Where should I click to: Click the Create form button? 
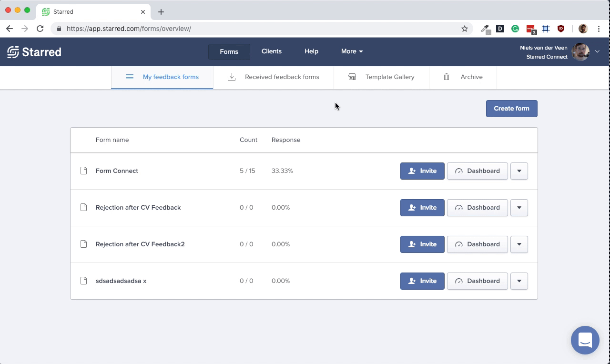[x=511, y=109]
